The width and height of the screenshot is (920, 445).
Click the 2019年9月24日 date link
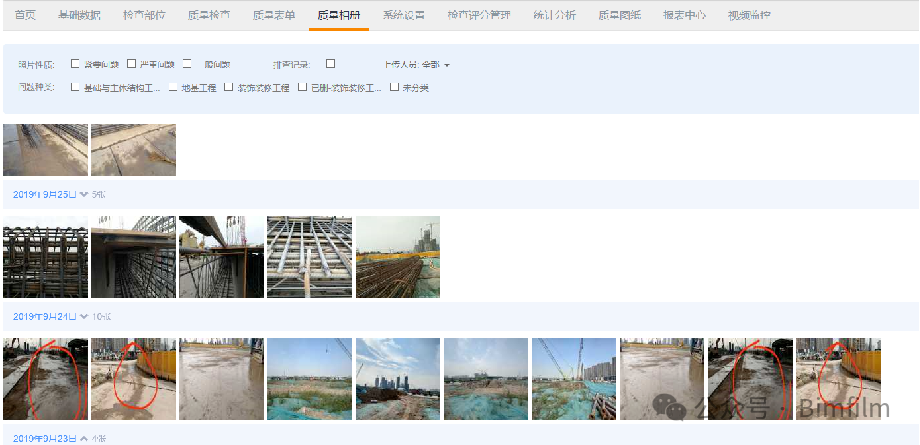pyautogui.click(x=45, y=316)
